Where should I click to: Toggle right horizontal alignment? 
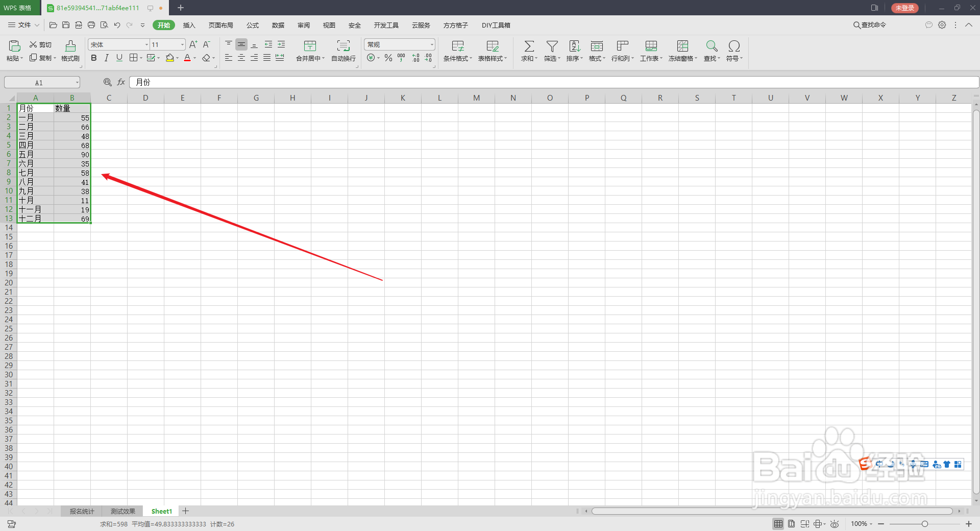pos(254,58)
